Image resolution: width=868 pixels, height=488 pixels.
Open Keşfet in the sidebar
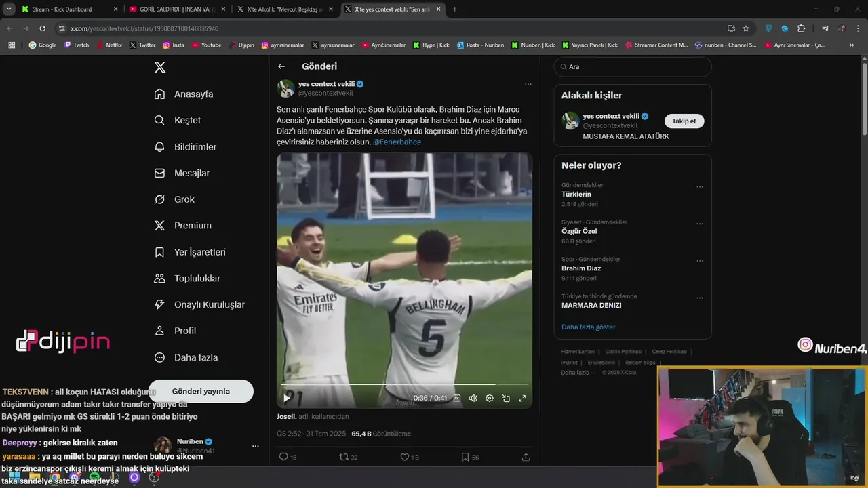click(178, 120)
